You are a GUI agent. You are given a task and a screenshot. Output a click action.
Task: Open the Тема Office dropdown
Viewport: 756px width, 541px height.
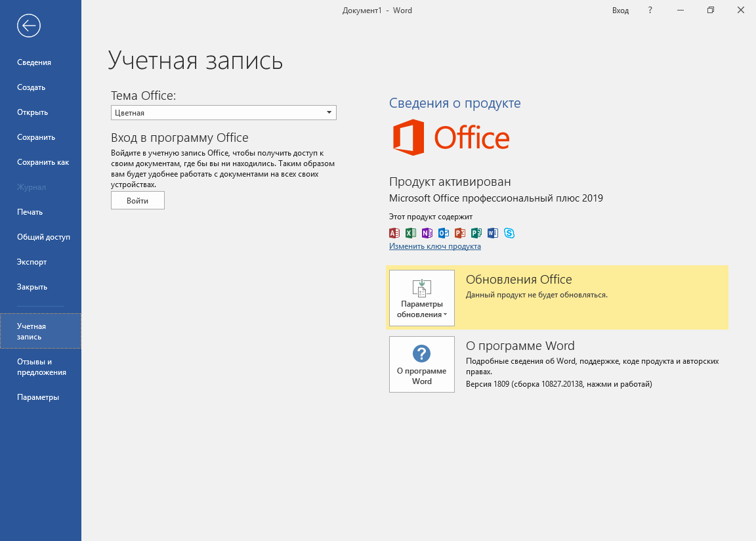(223, 113)
